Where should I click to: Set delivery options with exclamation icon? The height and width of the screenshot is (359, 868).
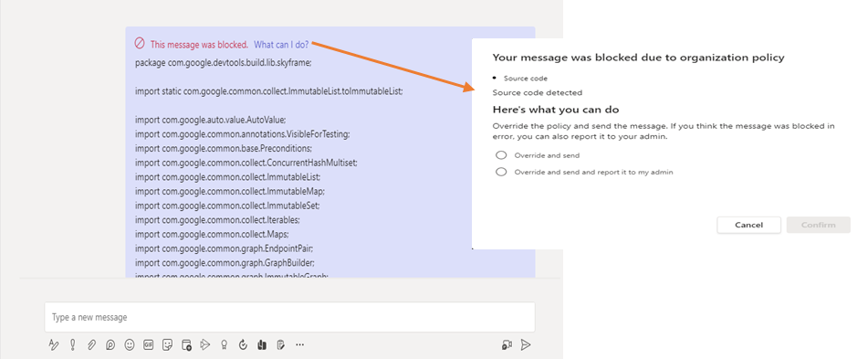72,344
